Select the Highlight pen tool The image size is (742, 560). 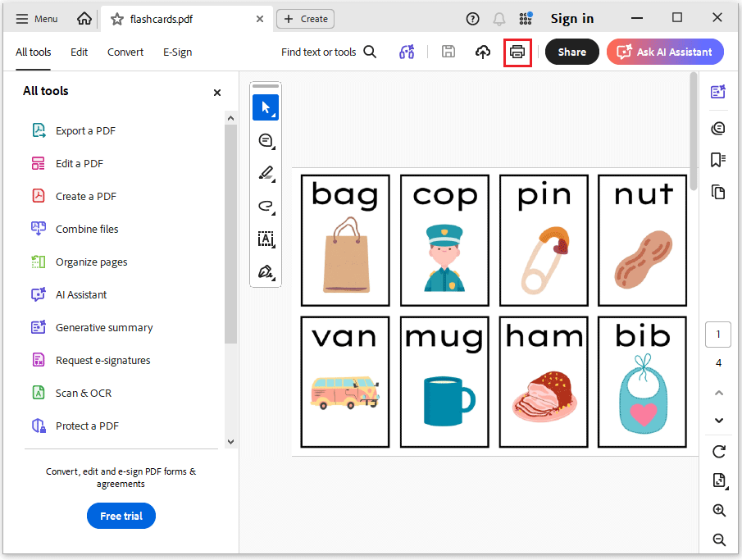coord(266,173)
